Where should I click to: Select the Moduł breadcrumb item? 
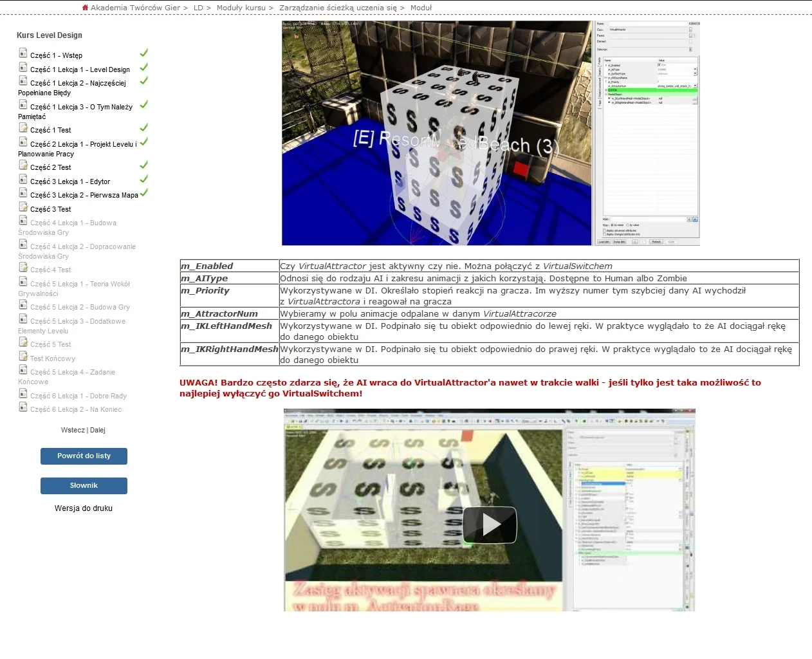[421, 8]
